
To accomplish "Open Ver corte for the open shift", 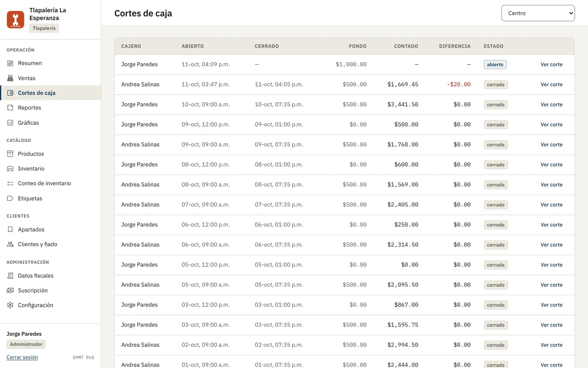I will click(x=551, y=64).
